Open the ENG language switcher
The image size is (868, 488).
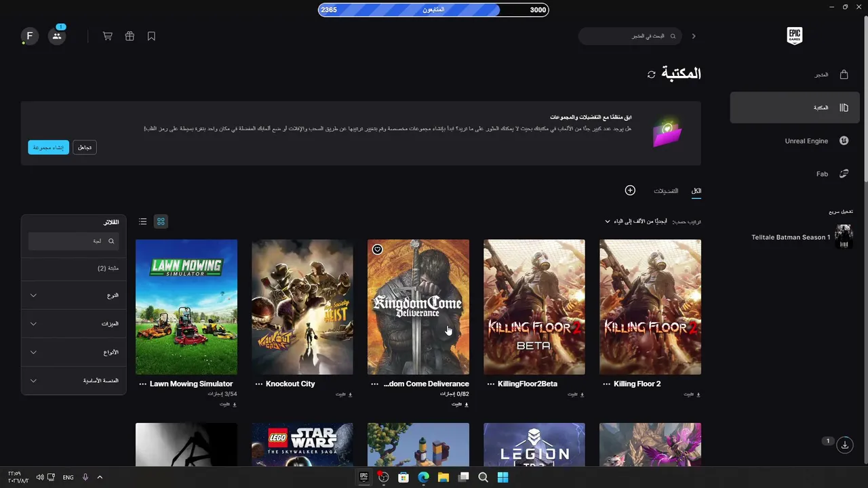[68, 477]
